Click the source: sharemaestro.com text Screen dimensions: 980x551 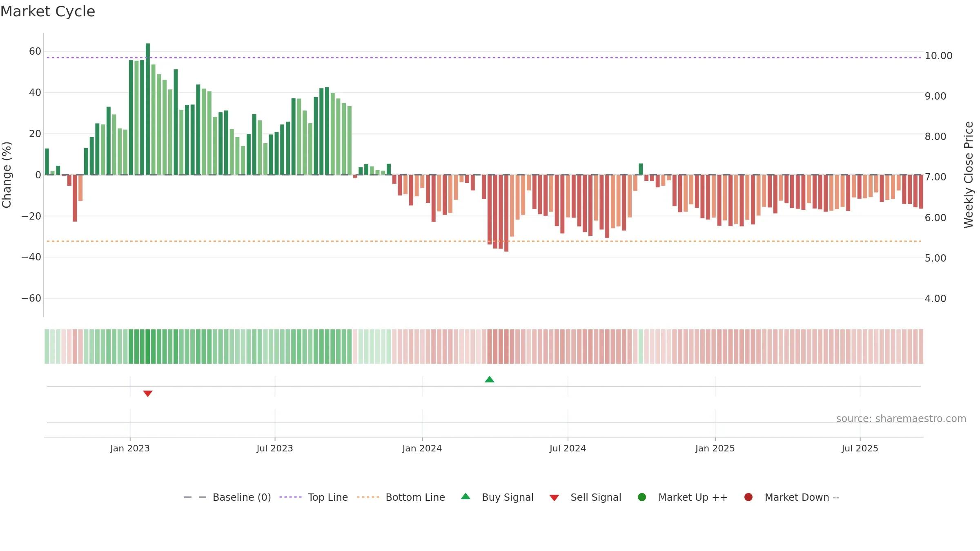pos(901,419)
